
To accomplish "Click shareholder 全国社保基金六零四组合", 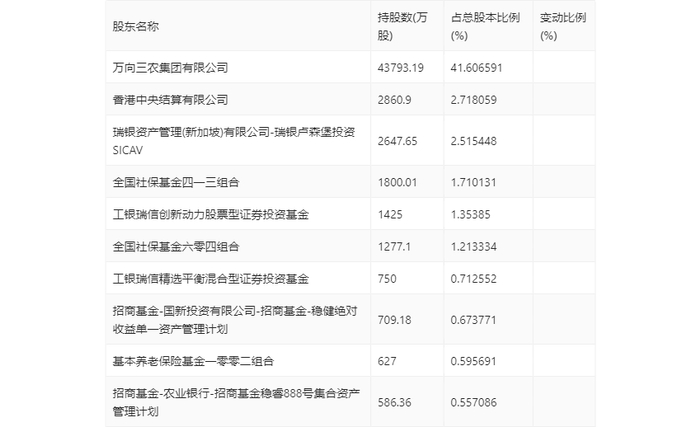I will (176, 247).
